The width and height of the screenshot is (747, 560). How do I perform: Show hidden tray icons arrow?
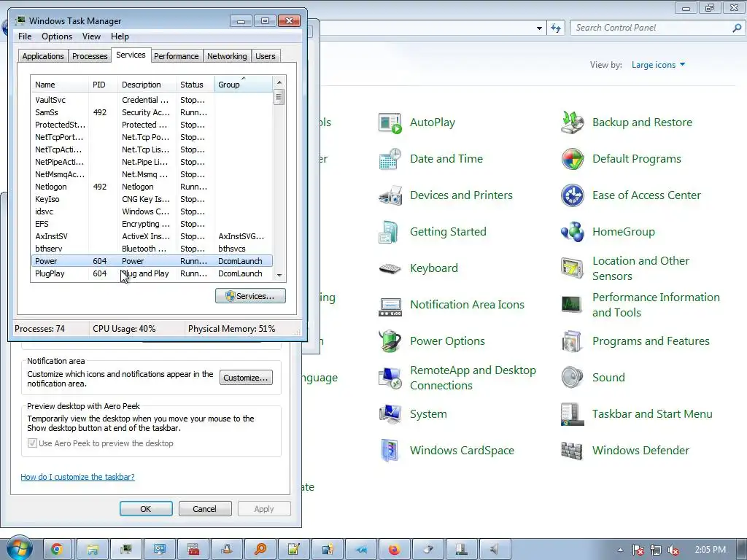620,550
